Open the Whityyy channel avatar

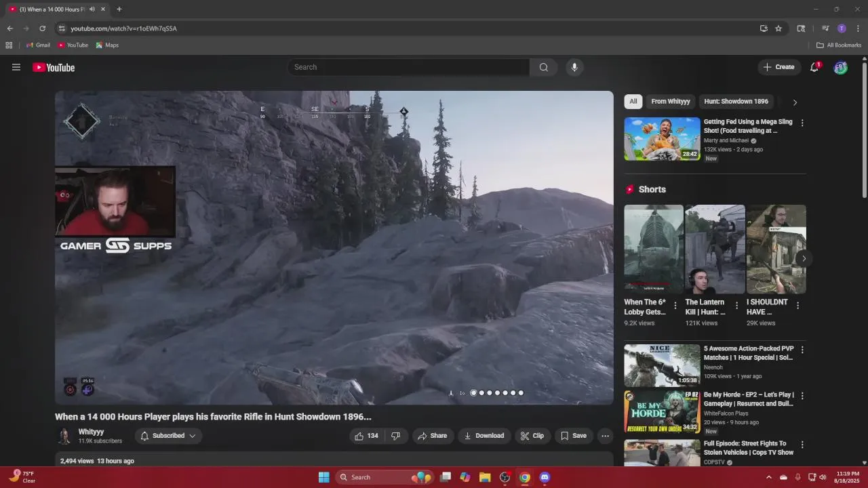tap(64, 436)
